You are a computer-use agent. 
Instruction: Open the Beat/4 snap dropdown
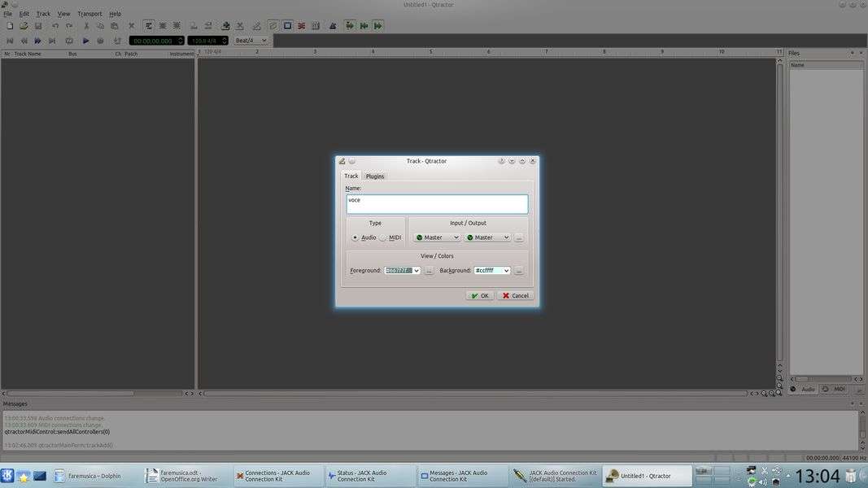[x=251, y=41]
